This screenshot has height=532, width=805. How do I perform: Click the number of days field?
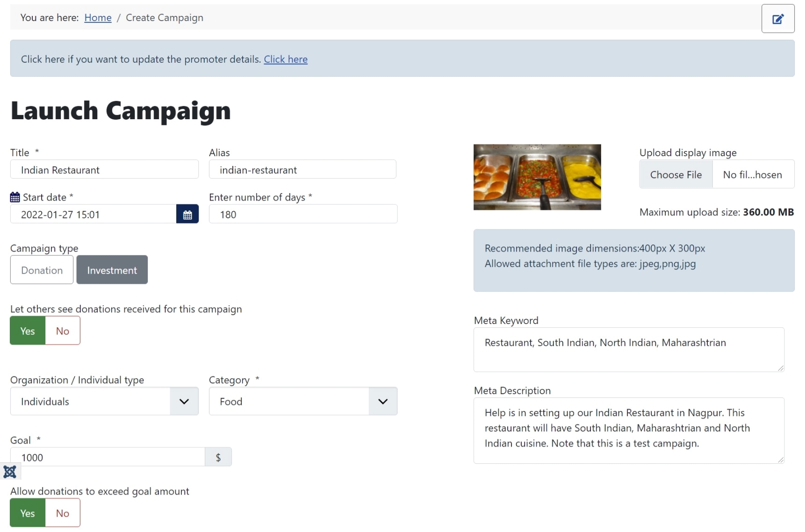[302, 215]
